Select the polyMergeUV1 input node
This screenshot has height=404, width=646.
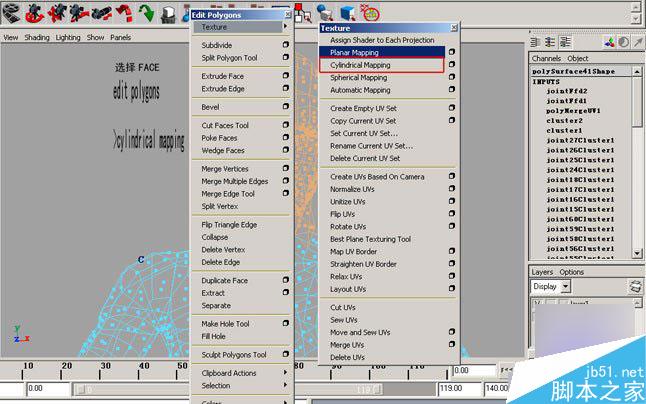573,111
